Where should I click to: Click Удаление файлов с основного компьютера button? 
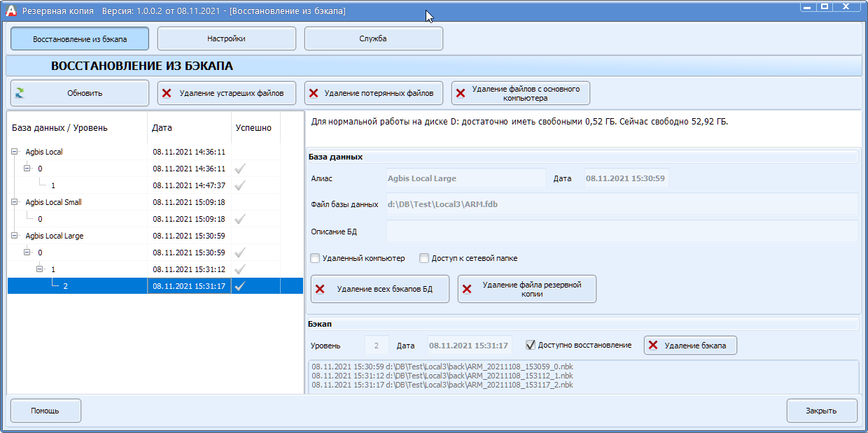point(521,93)
